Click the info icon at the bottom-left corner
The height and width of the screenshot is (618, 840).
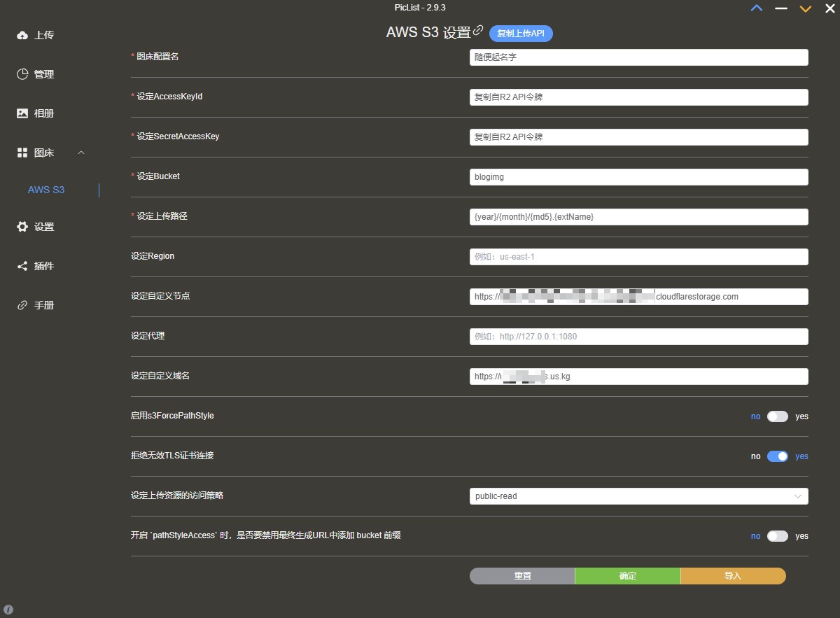click(x=8, y=610)
